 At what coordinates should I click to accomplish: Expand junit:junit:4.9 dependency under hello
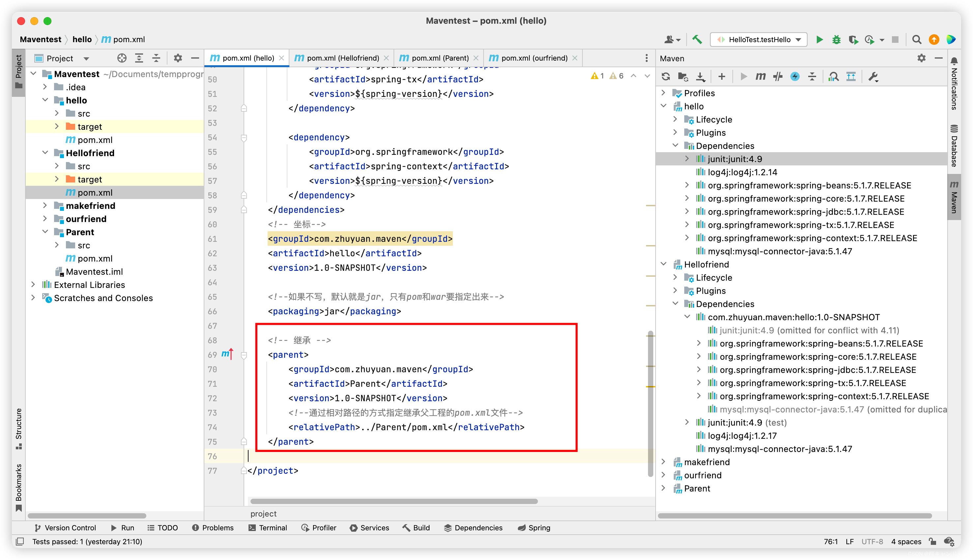pyautogui.click(x=687, y=158)
